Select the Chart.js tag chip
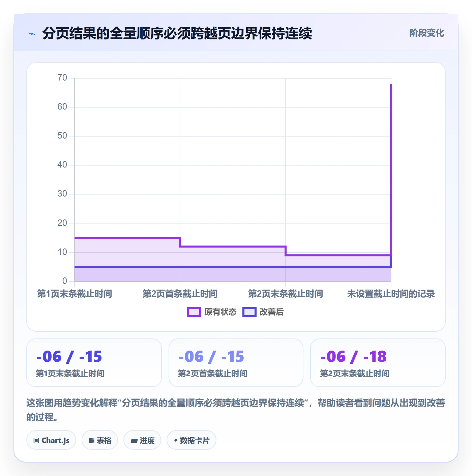The height and width of the screenshot is (476, 472). [x=51, y=440]
